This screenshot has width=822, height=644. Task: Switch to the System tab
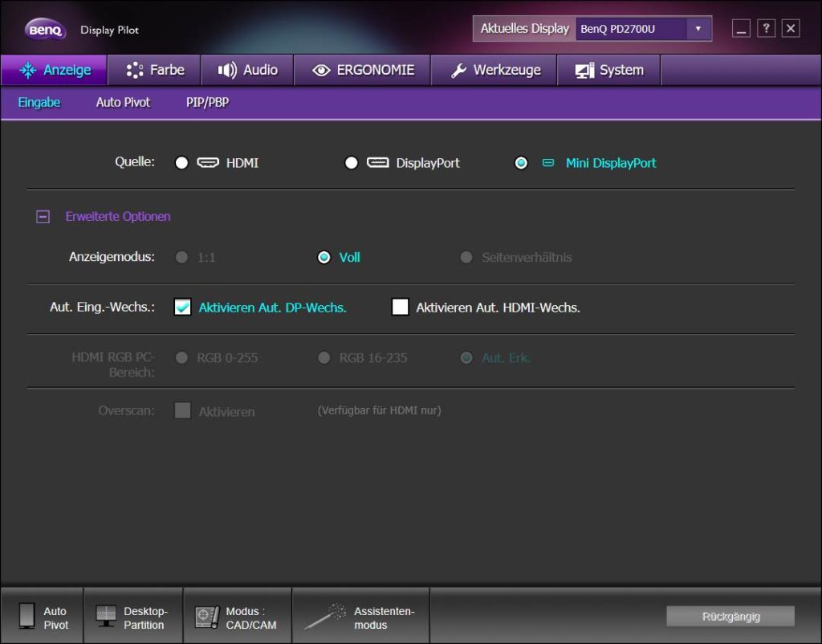(609, 70)
